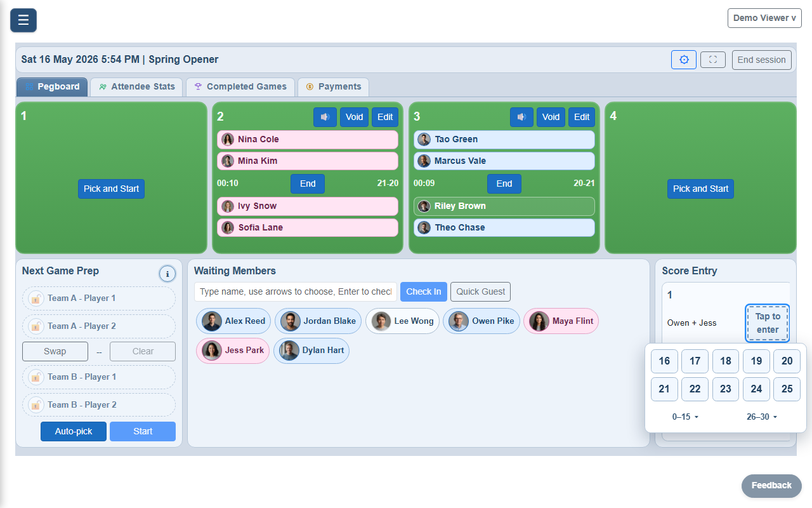Click End on court 2
812x508 pixels.
tap(308, 184)
